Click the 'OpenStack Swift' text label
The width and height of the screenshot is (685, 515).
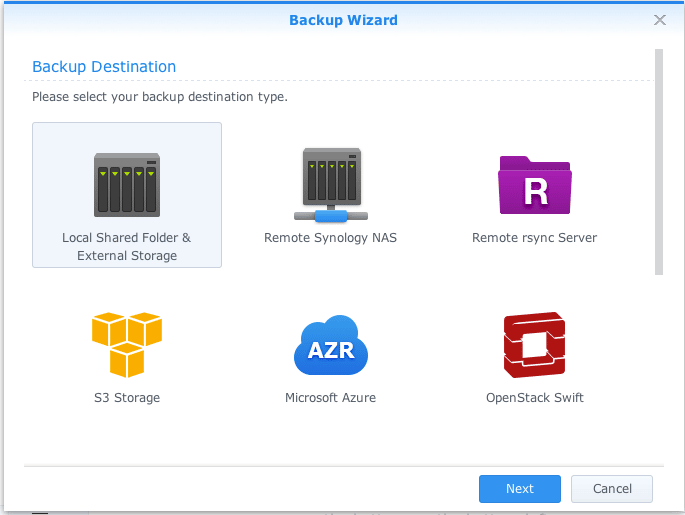point(534,397)
